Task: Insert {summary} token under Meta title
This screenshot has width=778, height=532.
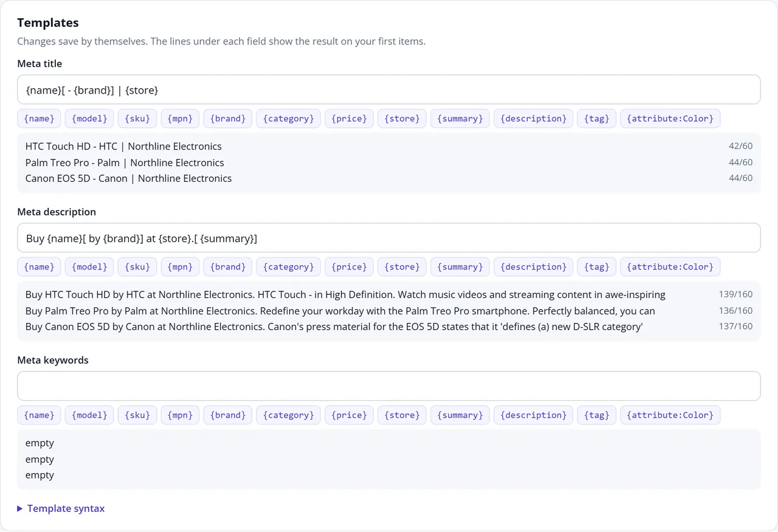Action: point(460,119)
